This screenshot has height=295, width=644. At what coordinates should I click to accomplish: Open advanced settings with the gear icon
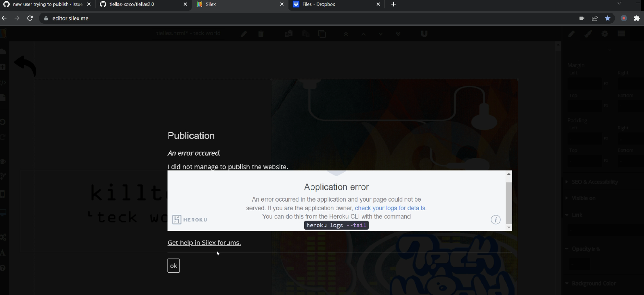point(605,34)
